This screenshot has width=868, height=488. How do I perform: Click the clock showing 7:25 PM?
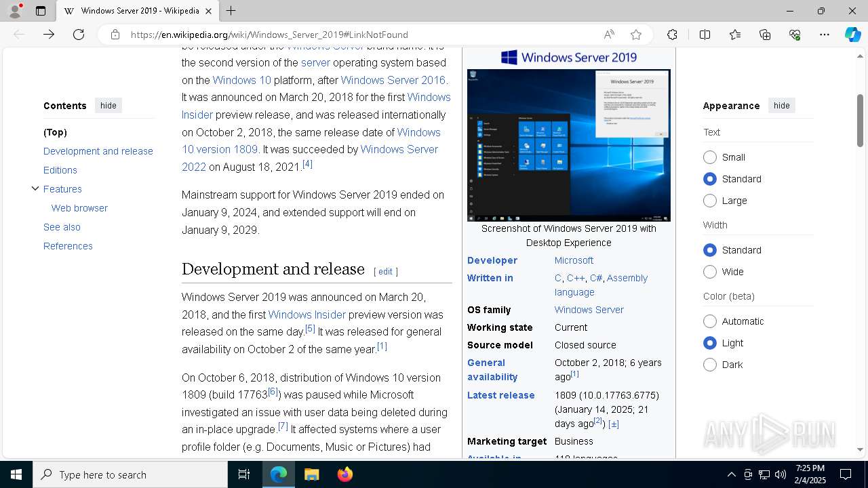click(810, 474)
